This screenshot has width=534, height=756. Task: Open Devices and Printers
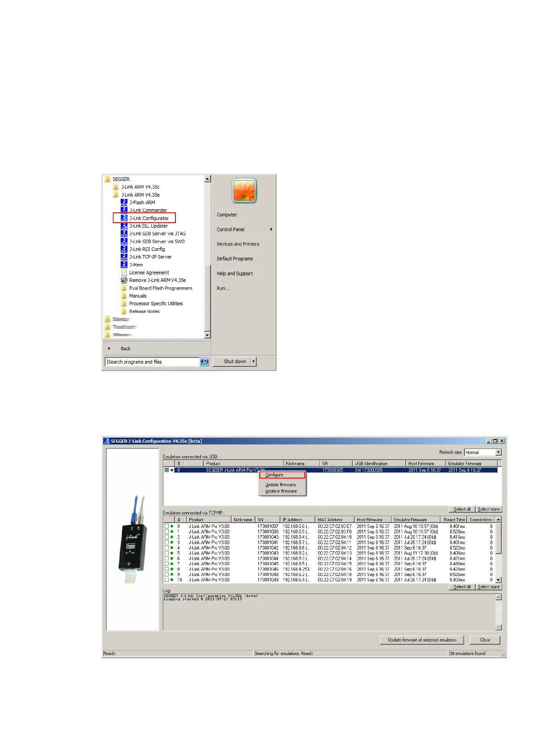[238, 244]
